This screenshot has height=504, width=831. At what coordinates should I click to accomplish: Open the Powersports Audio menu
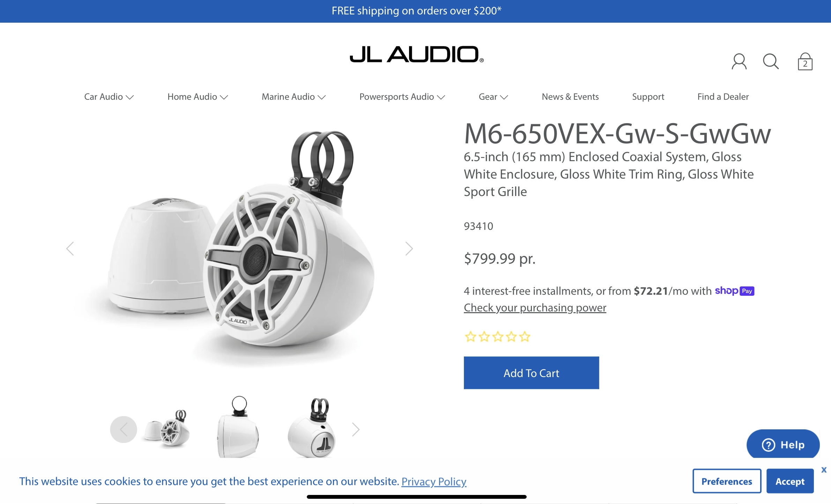tap(402, 97)
